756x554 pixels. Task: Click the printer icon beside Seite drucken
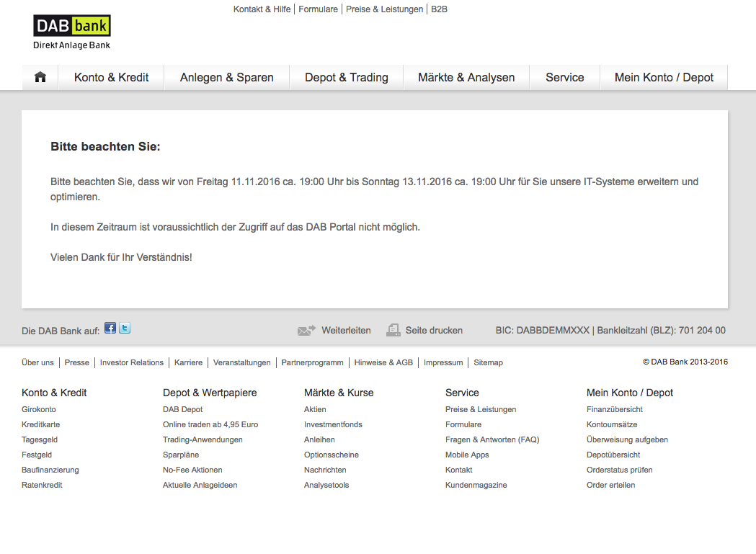tap(393, 330)
